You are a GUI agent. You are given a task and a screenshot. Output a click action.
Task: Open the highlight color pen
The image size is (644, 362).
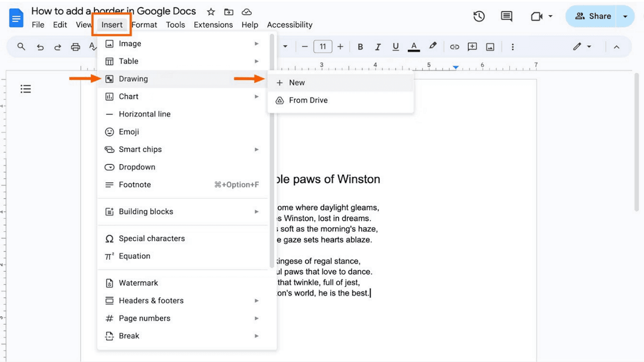pos(432,46)
